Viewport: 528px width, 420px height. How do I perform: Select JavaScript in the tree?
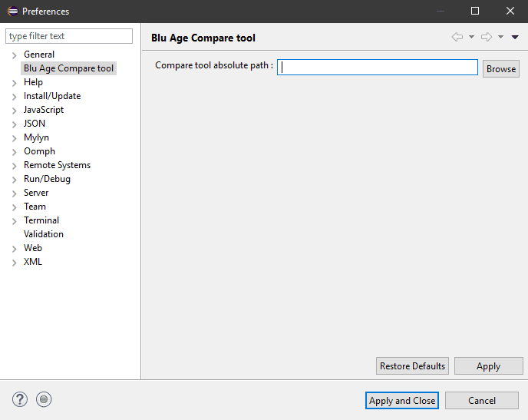[44, 110]
